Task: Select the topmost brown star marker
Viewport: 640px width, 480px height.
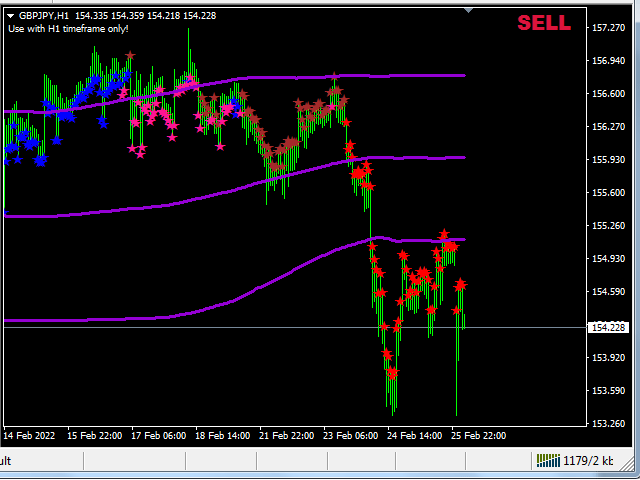Action: click(130, 55)
